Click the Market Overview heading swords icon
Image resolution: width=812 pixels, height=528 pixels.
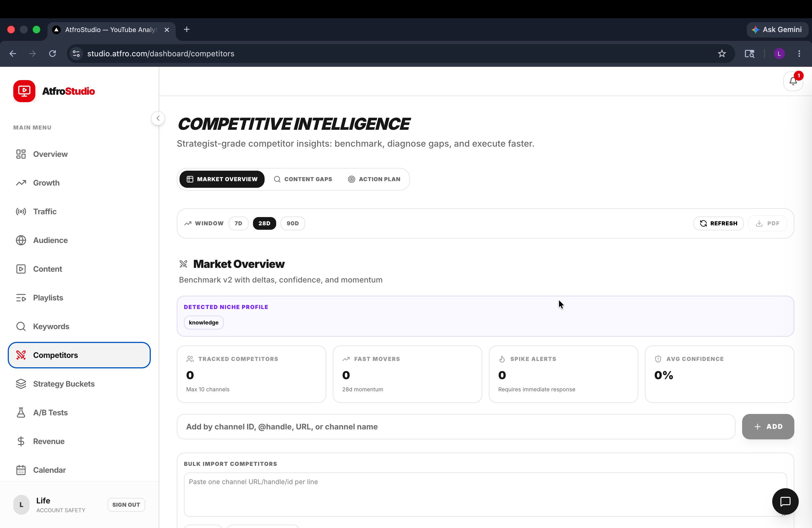pos(184,264)
